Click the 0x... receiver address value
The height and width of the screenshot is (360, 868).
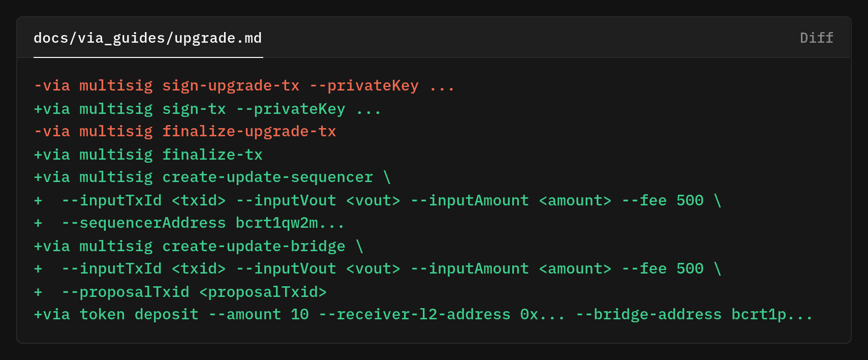(542, 315)
